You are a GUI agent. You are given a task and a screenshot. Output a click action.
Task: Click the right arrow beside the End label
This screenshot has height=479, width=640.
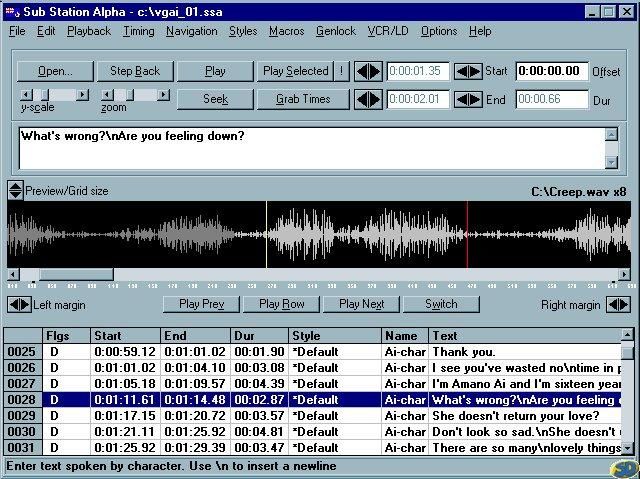point(475,99)
